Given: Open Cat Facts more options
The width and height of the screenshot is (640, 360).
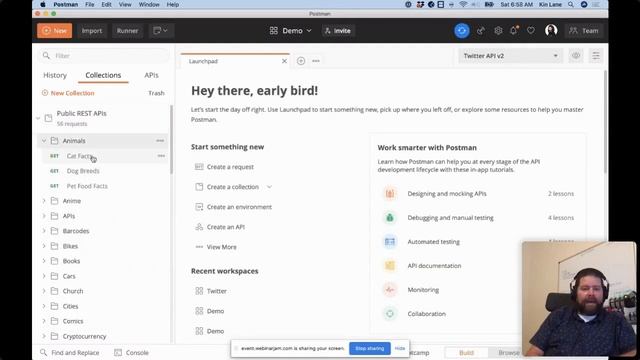Looking at the screenshot, I should click(x=161, y=156).
